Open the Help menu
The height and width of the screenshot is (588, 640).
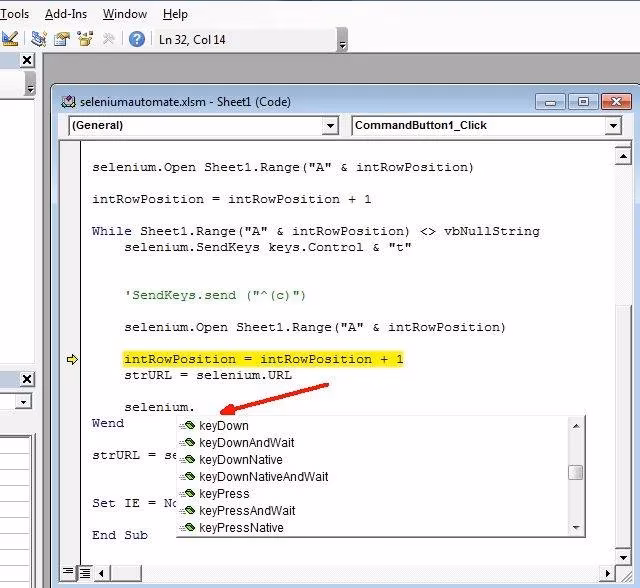tap(175, 14)
